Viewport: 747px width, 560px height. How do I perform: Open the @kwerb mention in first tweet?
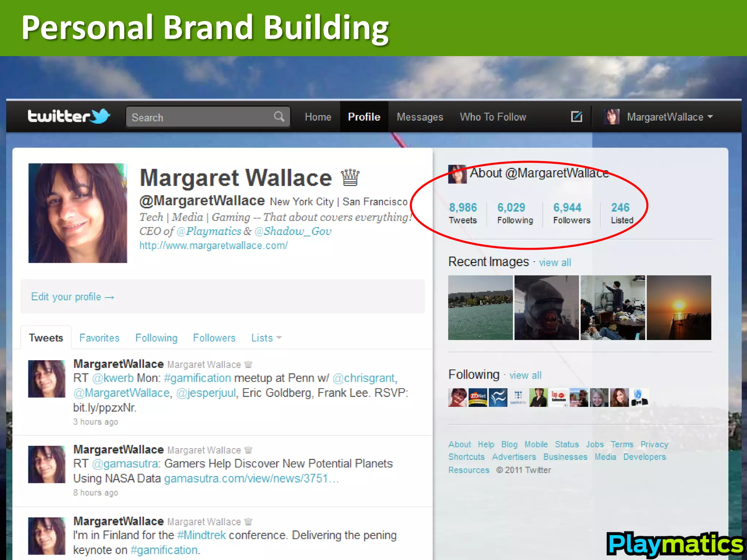pos(113,378)
